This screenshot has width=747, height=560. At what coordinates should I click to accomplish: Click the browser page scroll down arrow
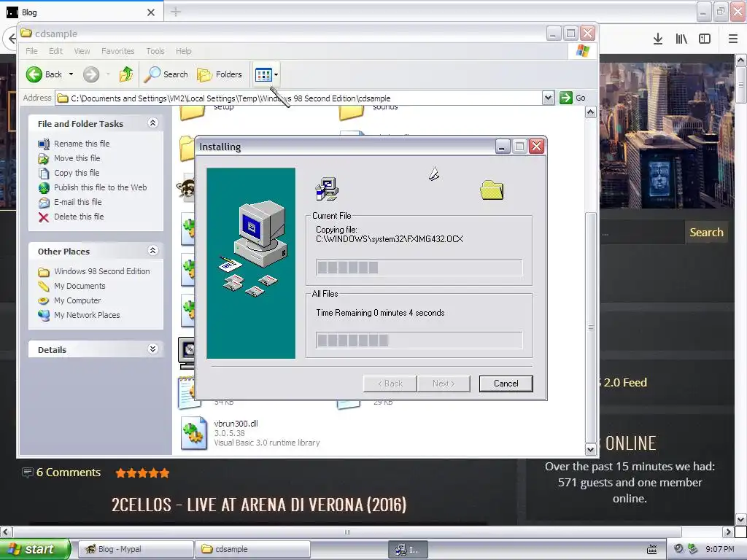pyautogui.click(x=740, y=519)
